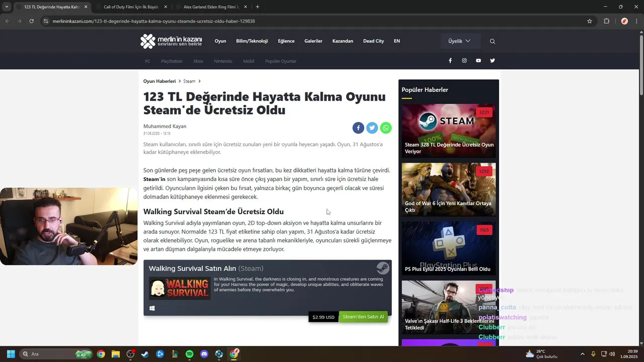
Task: Open the site search magnifier icon
Action: 493,41
